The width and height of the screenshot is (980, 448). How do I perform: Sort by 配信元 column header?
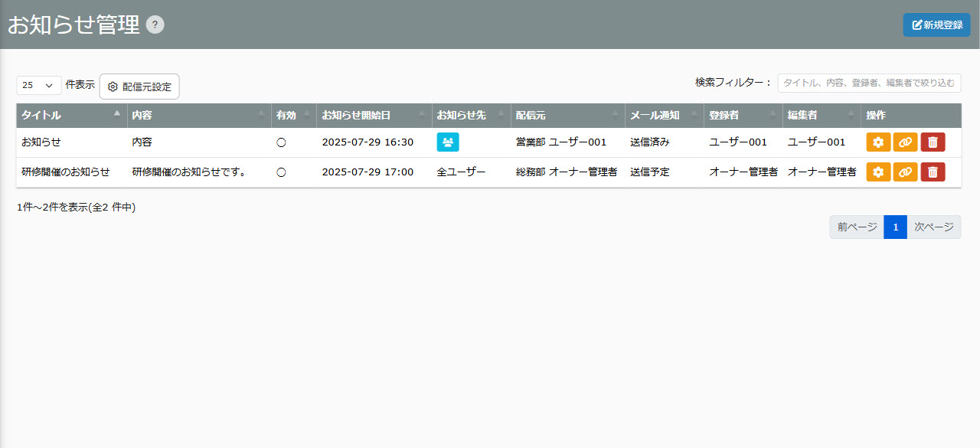567,116
